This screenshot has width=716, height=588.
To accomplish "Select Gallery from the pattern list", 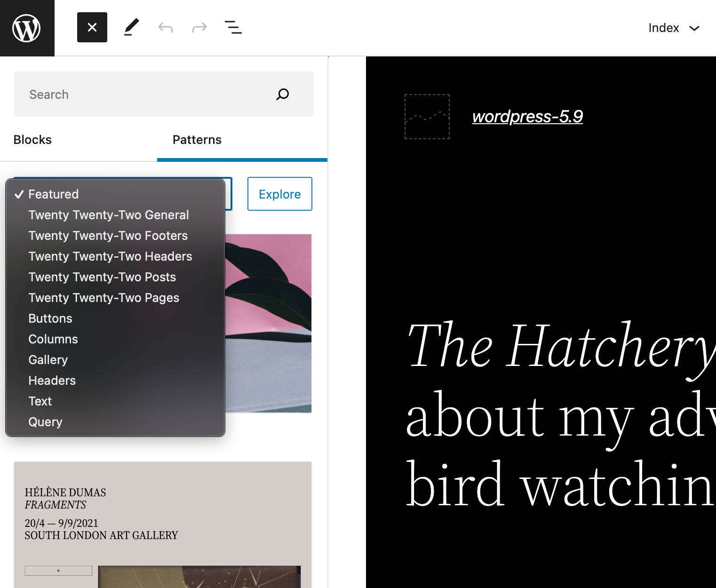I will pos(48,360).
